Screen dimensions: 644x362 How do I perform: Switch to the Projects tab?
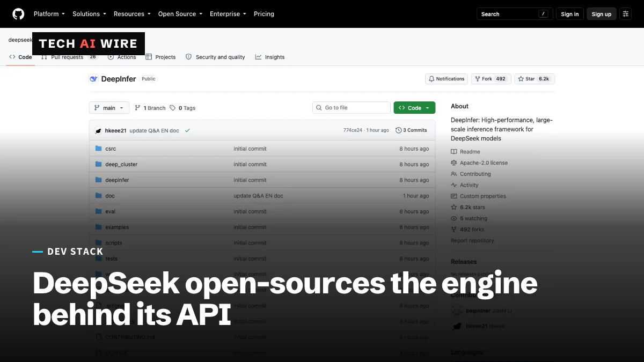click(x=161, y=57)
